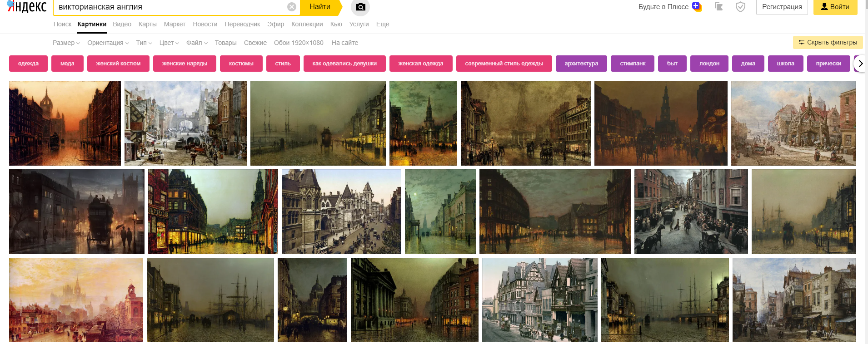Switch to the Карты tab
This screenshot has height=344, width=868.
coord(147,24)
